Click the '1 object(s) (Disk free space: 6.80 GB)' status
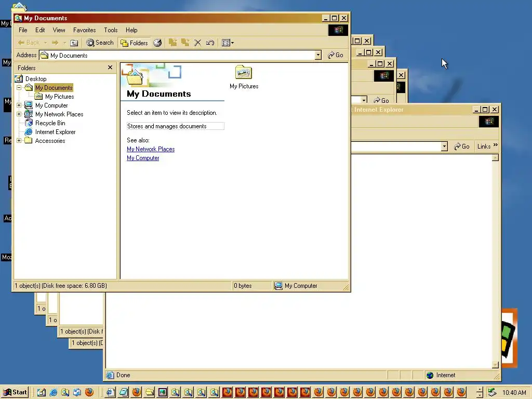Image resolution: width=532 pixels, height=399 pixels. click(61, 286)
